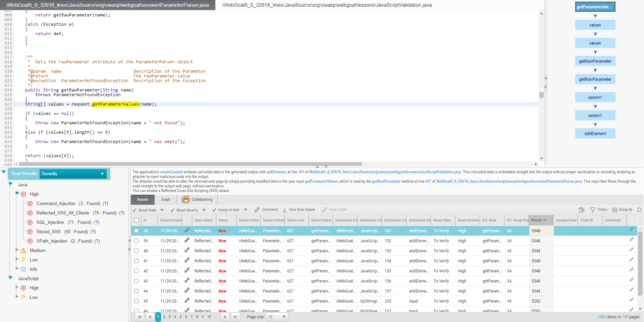The image size is (644, 322).
Task: Open the Codebashing tab
Action: pyautogui.click(x=198, y=200)
